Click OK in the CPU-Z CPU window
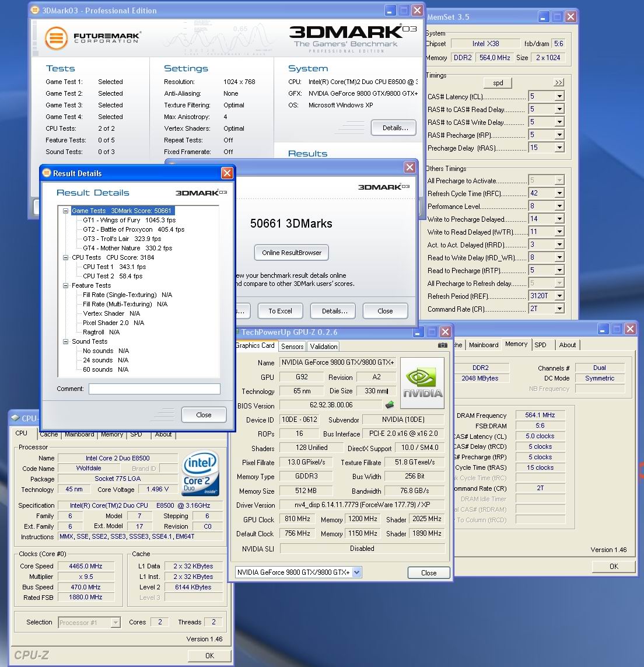The height and width of the screenshot is (667, 644). click(x=209, y=655)
